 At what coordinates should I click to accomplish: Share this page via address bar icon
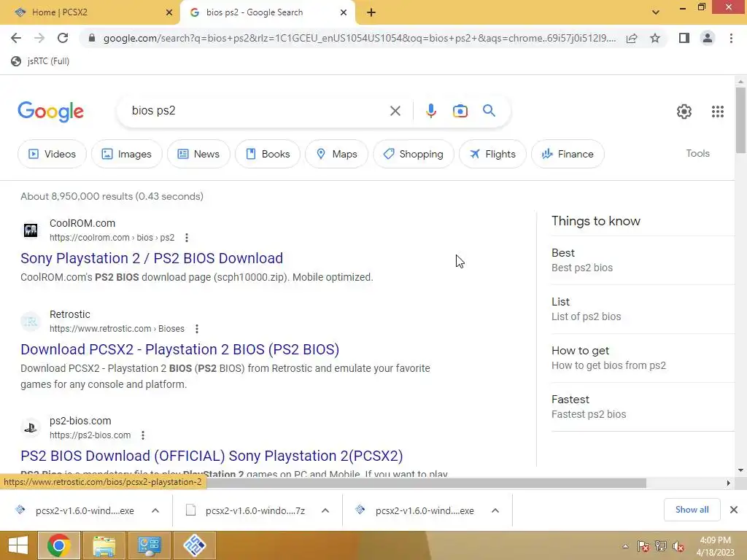point(632,38)
